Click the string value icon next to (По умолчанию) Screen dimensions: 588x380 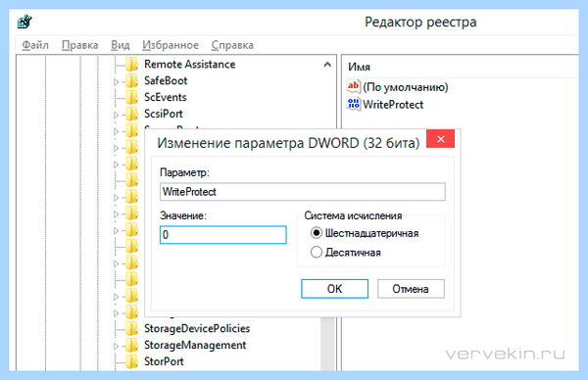pyautogui.click(x=353, y=86)
